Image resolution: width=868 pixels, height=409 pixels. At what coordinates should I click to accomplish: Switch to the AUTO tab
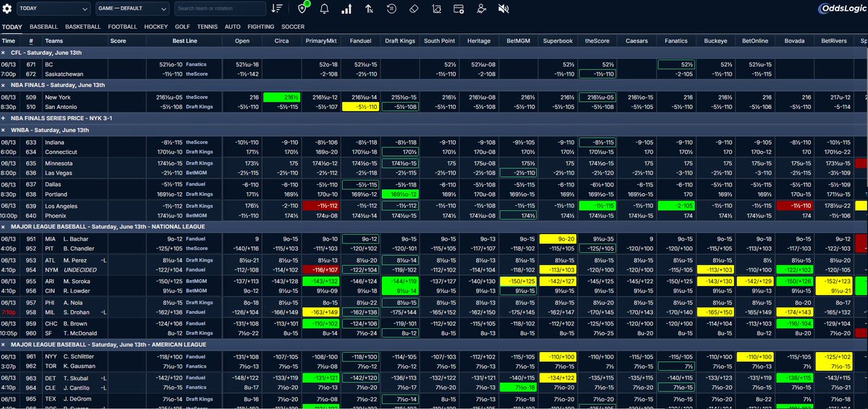(233, 27)
